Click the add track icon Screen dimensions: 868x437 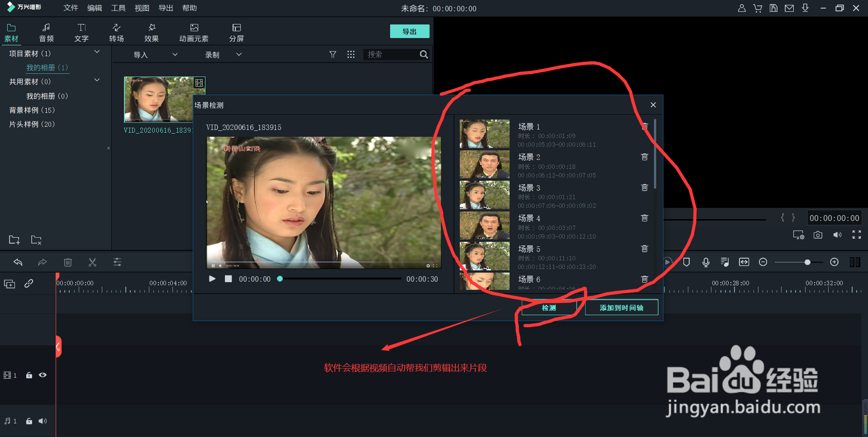(10, 284)
